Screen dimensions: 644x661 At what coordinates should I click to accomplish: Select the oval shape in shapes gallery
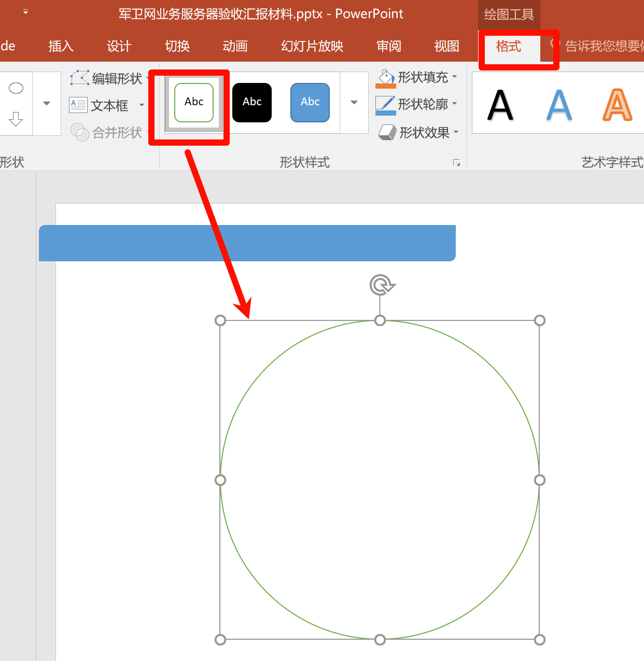click(16, 88)
